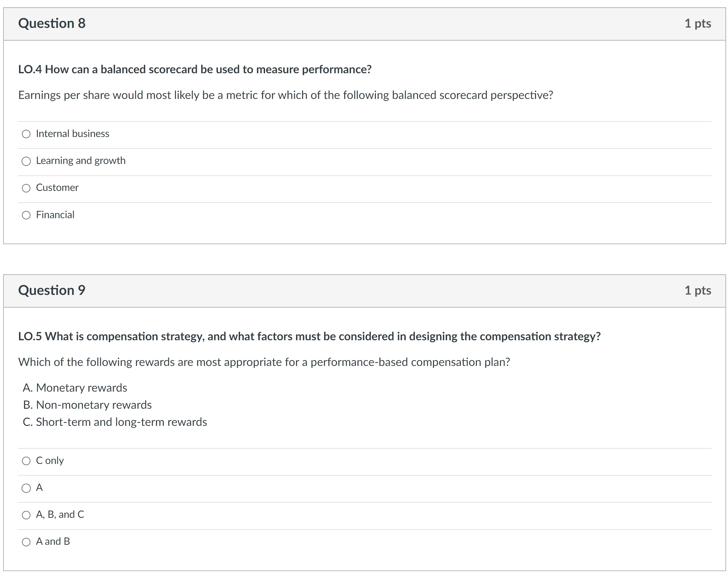Choose the Learning and growth option

(26, 161)
